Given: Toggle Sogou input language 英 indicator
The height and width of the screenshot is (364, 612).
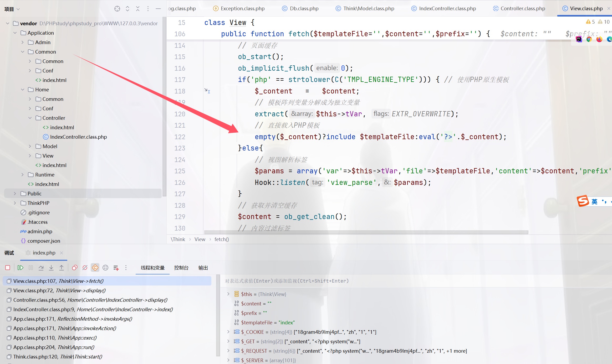Looking at the screenshot, I should [x=594, y=201].
